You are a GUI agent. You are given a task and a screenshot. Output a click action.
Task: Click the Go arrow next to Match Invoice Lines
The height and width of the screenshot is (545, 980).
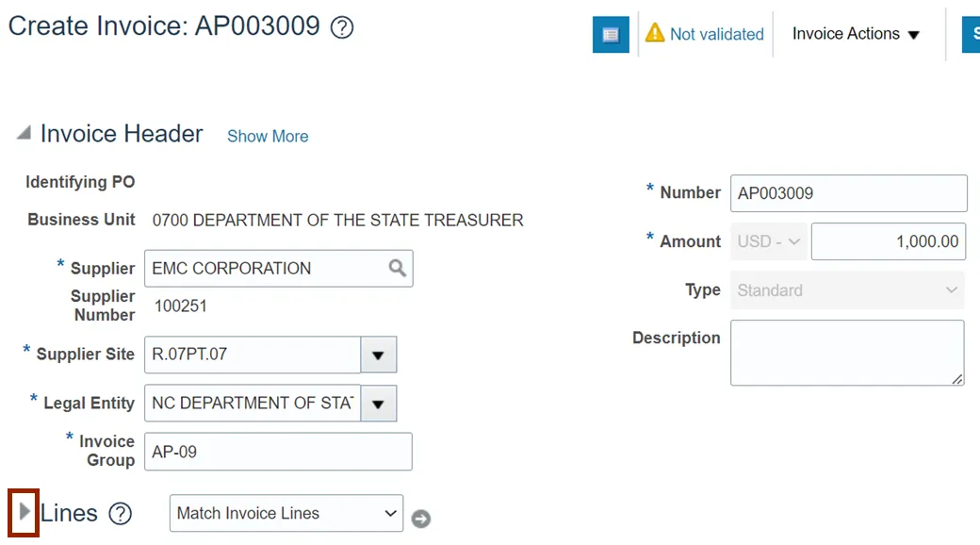tap(421, 519)
